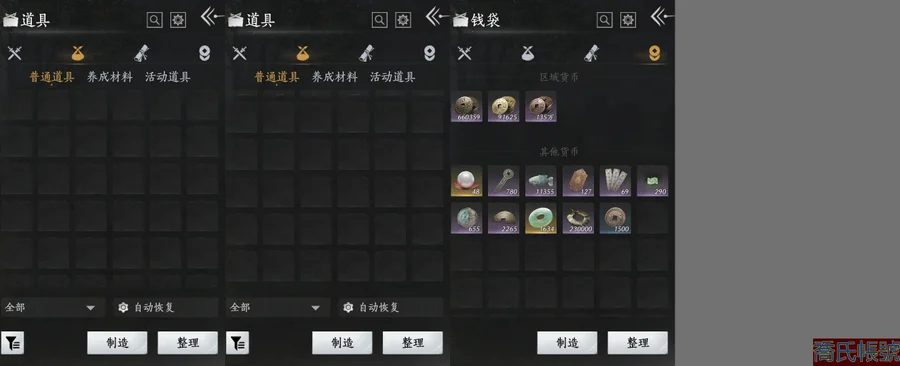
Task: Click the gold ingot currency showing 230000
Action: (578, 218)
